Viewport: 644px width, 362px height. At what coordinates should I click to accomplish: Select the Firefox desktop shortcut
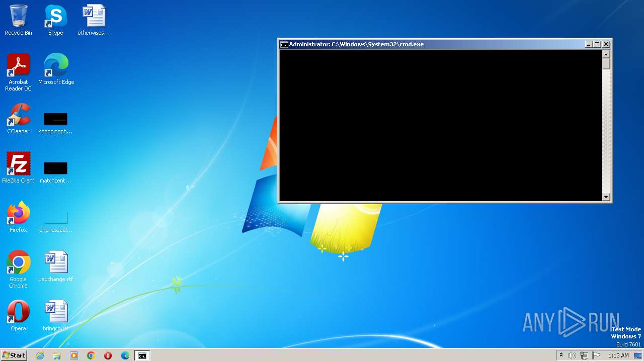[18, 217]
